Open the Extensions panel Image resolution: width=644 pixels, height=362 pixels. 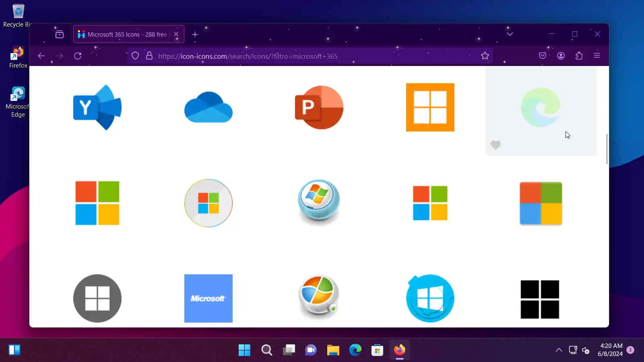point(579,56)
